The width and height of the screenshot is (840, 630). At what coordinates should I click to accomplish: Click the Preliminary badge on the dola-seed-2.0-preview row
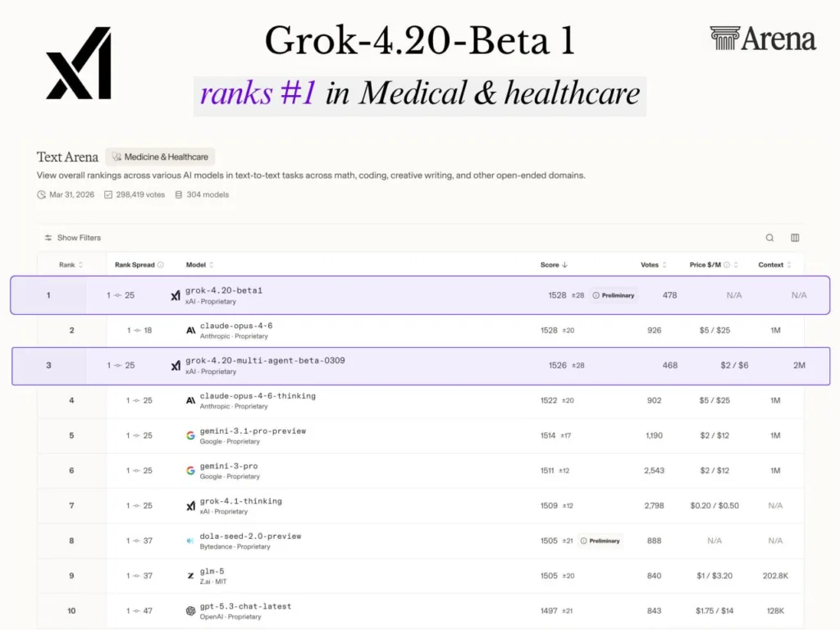pyautogui.click(x=600, y=541)
